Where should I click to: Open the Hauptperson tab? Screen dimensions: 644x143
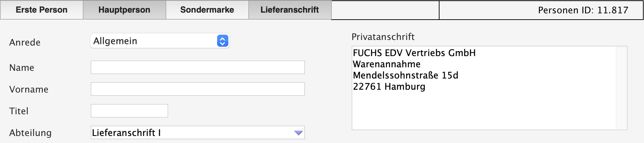[x=124, y=10]
